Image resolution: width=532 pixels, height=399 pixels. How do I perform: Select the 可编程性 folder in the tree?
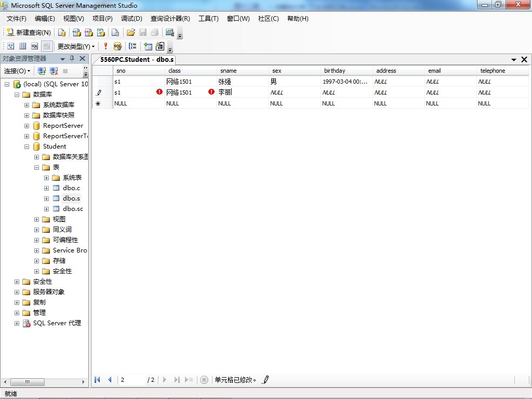point(65,240)
